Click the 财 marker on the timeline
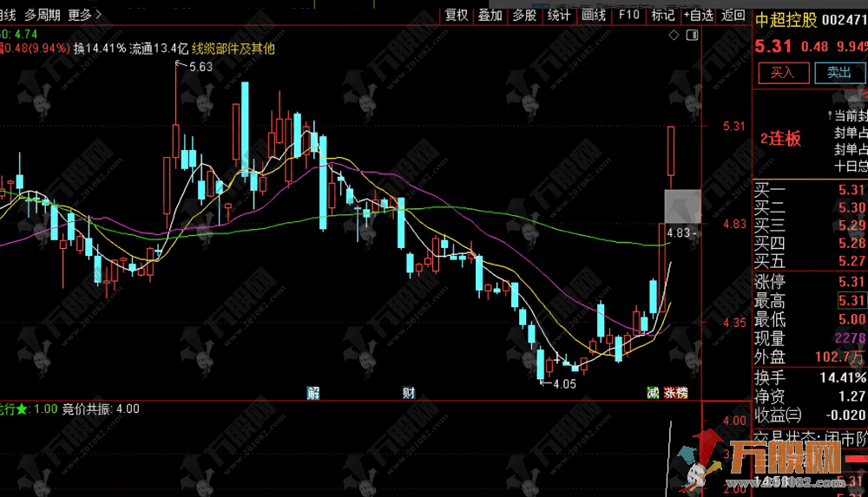Screen dimensions: 868x497 [x=408, y=393]
